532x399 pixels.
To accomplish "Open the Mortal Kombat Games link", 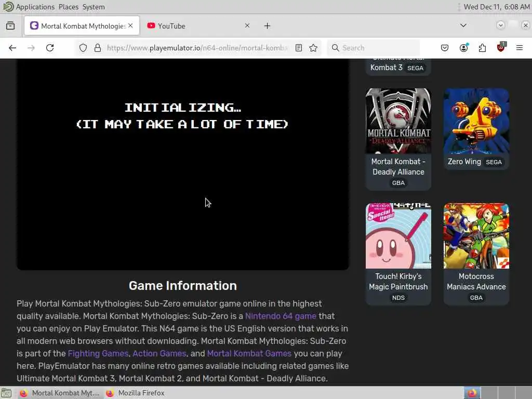I will click(249, 353).
